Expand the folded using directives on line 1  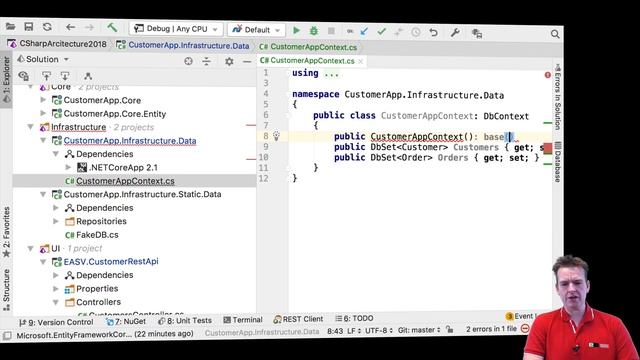point(331,74)
